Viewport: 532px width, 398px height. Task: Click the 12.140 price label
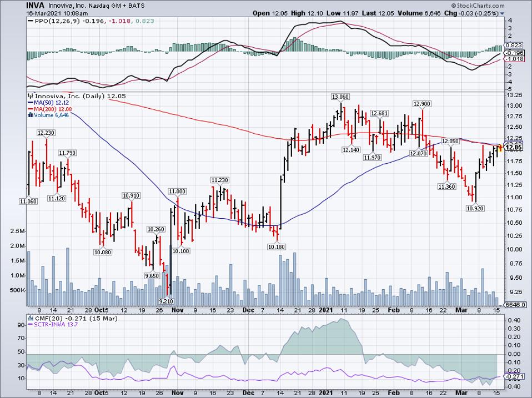(x=351, y=150)
